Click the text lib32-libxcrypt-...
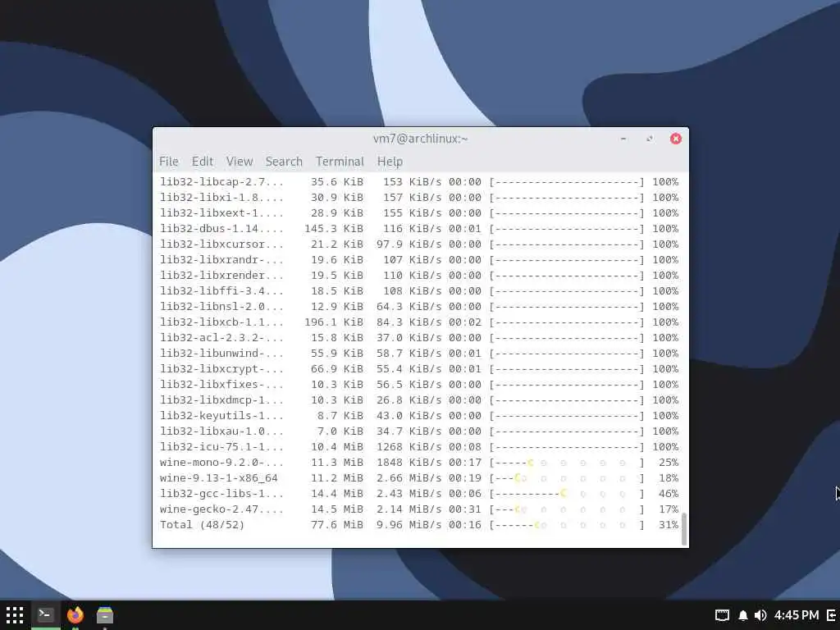Viewport: 840px width, 630px height. click(212, 368)
